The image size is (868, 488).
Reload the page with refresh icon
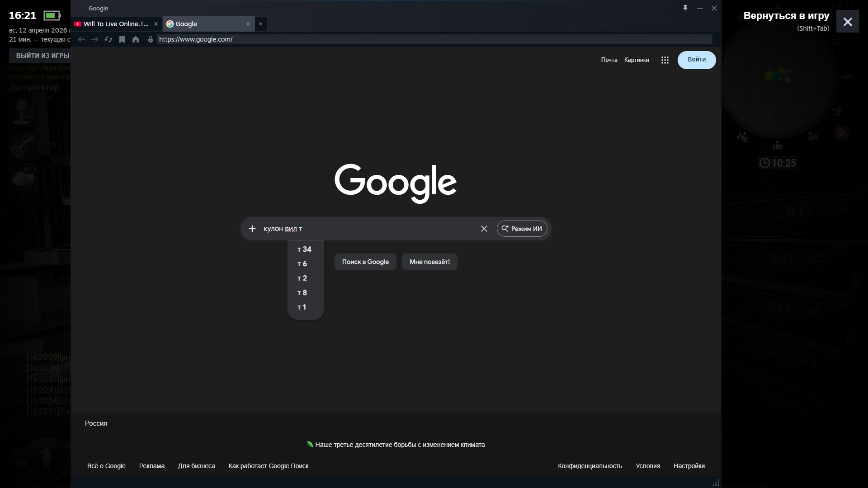click(108, 39)
